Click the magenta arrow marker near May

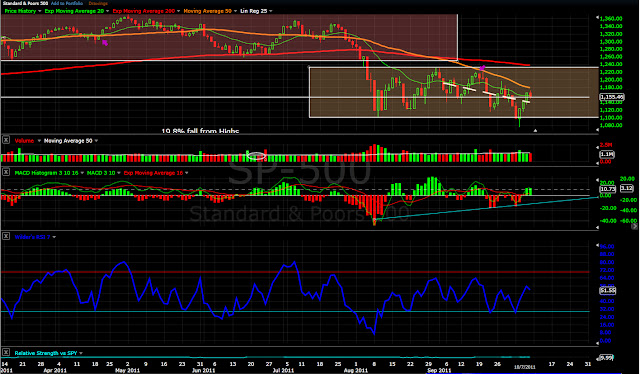coord(105,42)
